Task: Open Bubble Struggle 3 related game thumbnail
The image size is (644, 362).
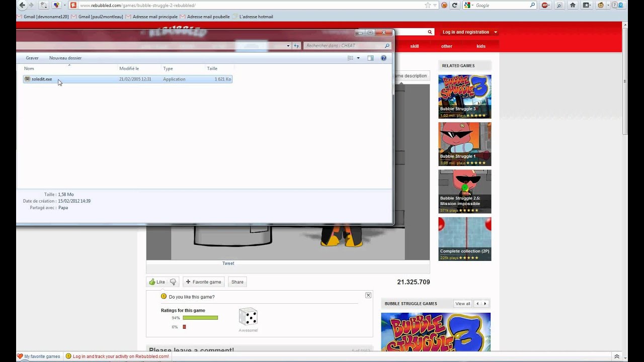Action: 465,97
